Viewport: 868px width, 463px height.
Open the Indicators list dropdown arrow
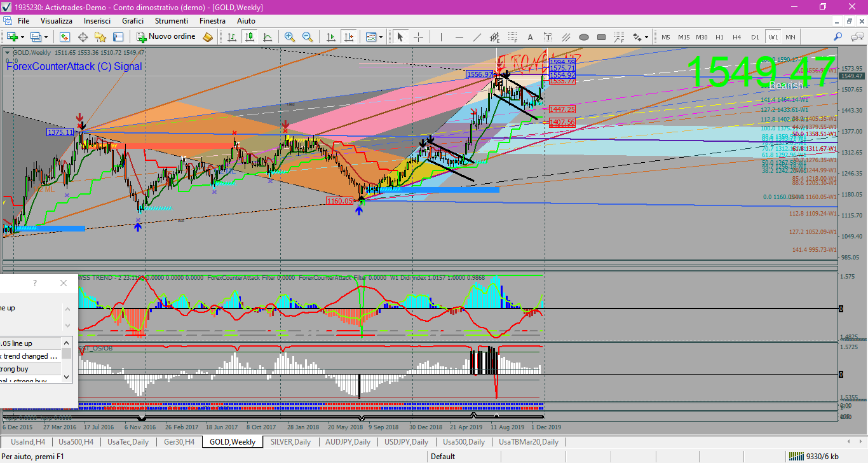[x=381, y=37]
